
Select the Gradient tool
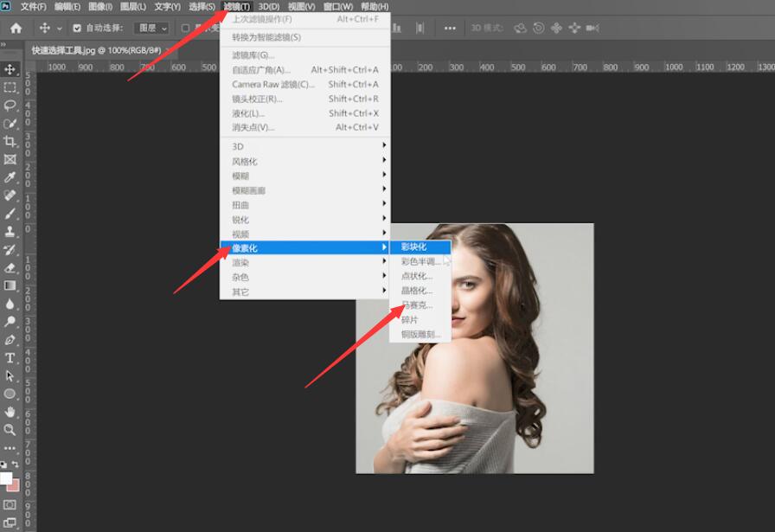coord(10,285)
